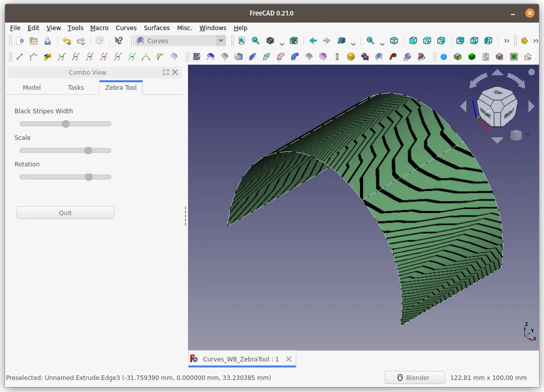The width and height of the screenshot is (544, 392).
Task: Click the navigation cube RIGHT face
Action: tap(508, 113)
